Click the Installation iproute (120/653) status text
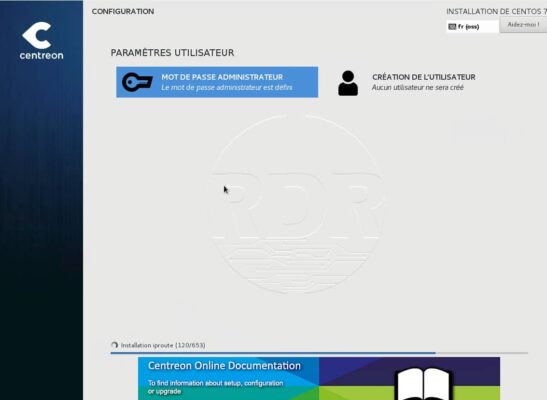547x400 pixels. 163,345
